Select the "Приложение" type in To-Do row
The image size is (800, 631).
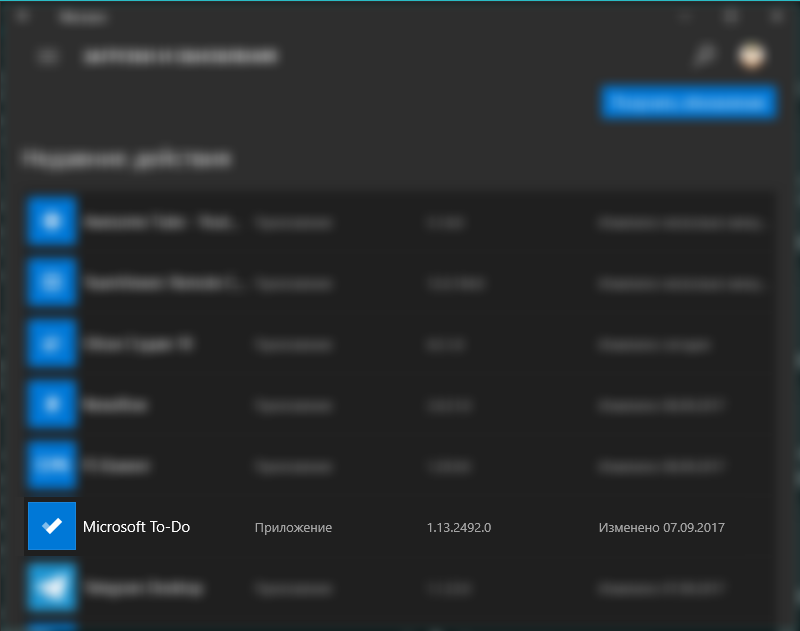click(x=293, y=527)
